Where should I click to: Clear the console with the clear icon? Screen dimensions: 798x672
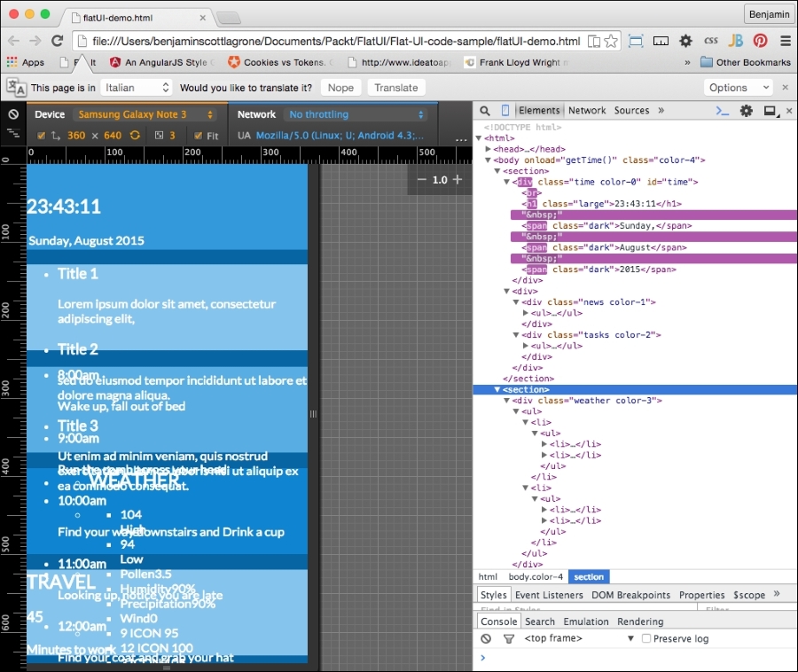tap(484, 638)
